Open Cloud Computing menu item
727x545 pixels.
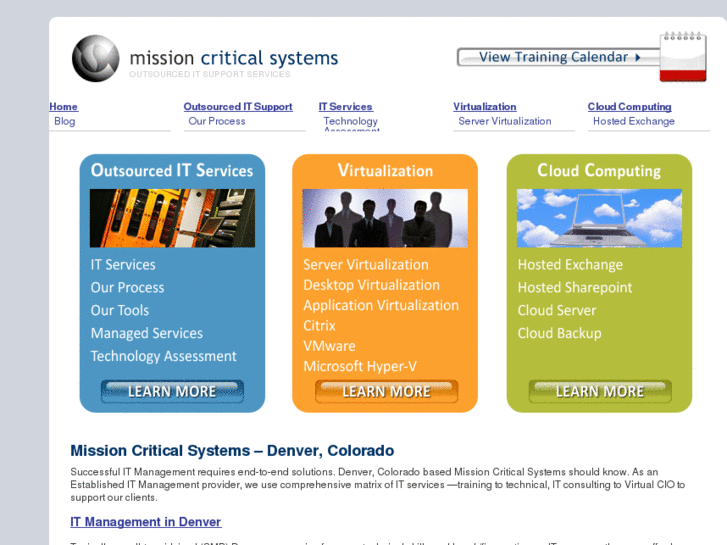pyautogui.click(x=629, y=107)
